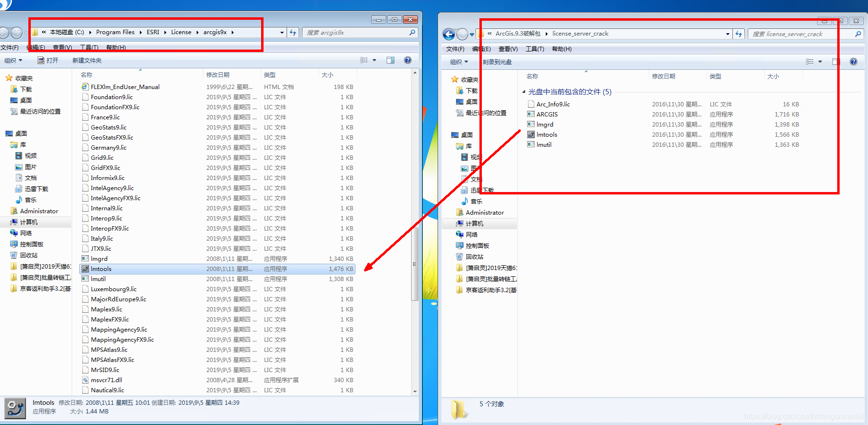Click change view icon in right window toolbar
This screenshot has width=868, height=425.
[x=810, y=62]
